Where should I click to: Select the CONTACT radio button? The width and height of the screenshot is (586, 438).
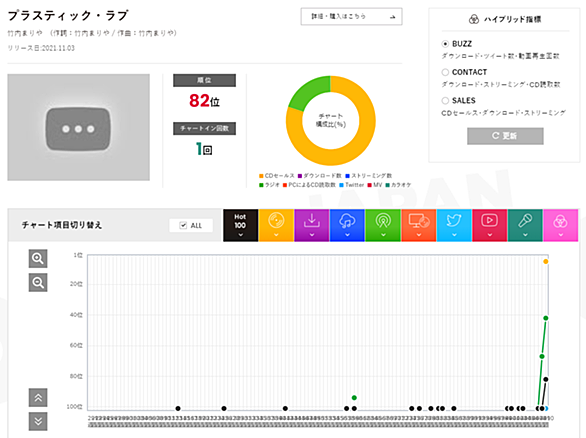tap(445, 72)
